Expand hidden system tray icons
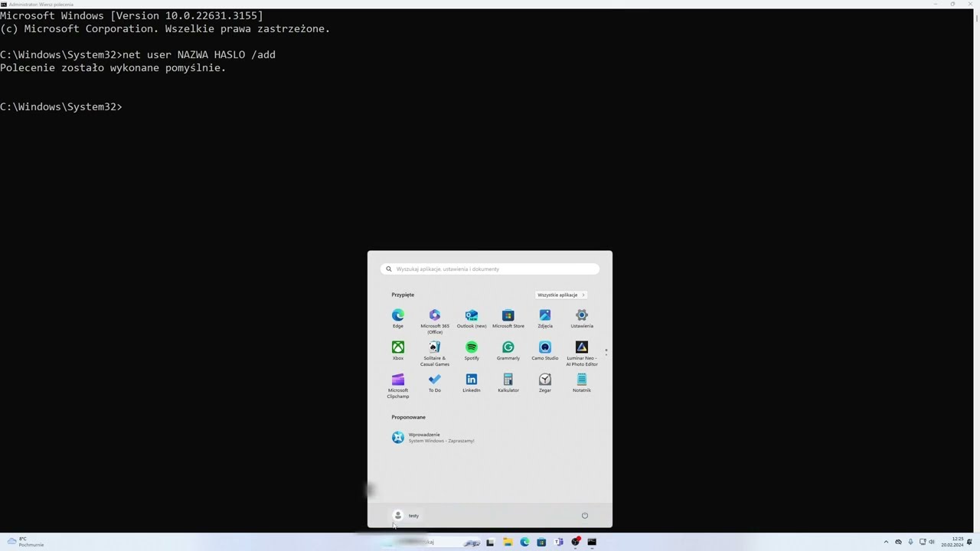Screen dimensions: 980x551 (x=887, y=542)
